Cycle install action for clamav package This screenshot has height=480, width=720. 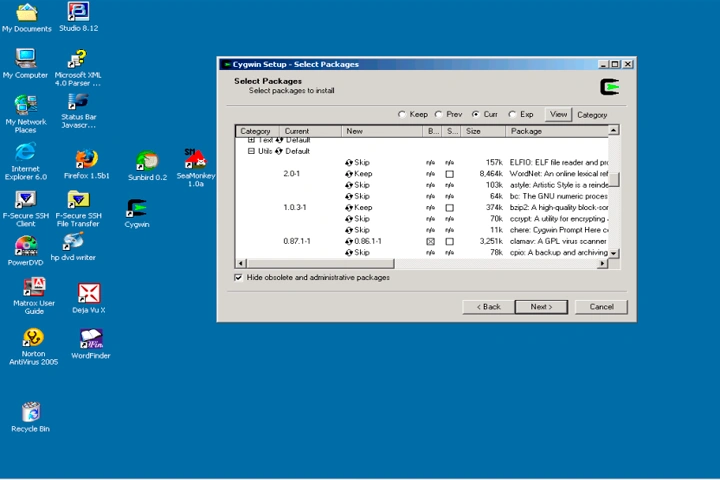[x=349, y=242]
